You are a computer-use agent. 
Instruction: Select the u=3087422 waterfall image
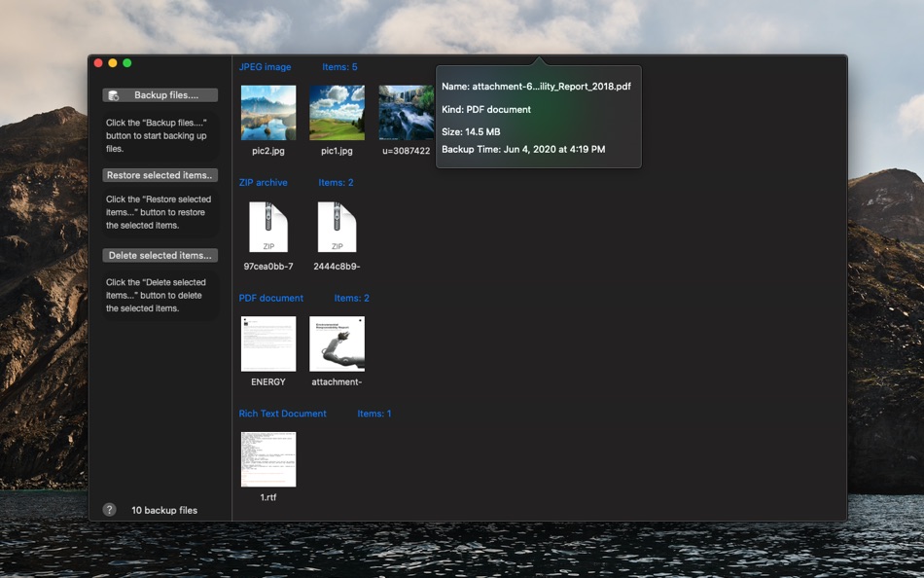click(406, 113)
